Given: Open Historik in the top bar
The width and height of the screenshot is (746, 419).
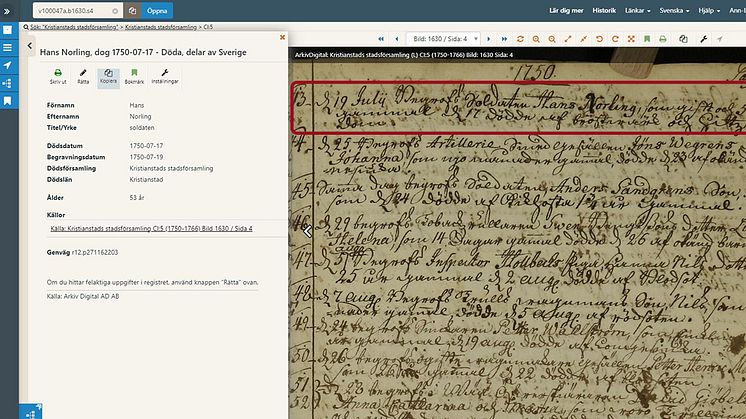Looking at the screenshot, I should 604,10.
